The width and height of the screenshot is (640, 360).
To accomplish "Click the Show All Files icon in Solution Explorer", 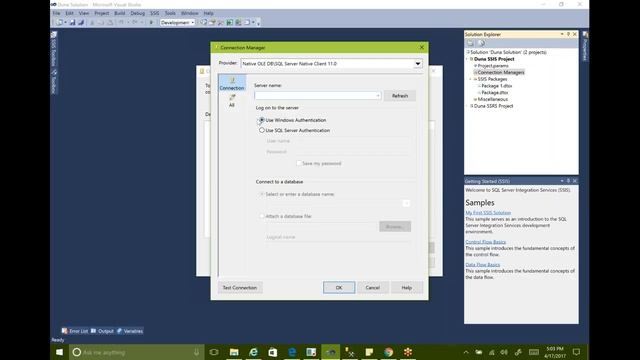I will pyautogui.click(x=481, y=43).
